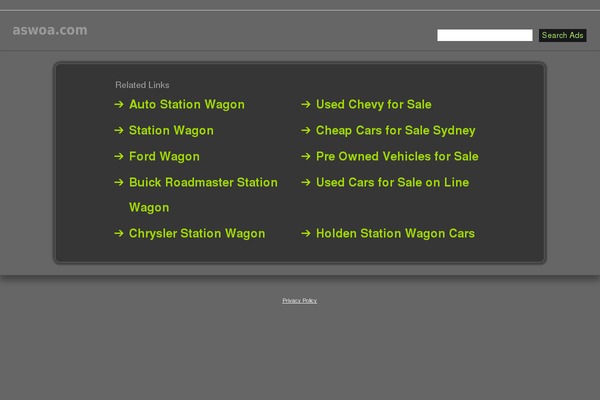Open Pre Owned Vehicles for Sale link
Viewport: 600px width, 400px height.
tap(397, 157)
